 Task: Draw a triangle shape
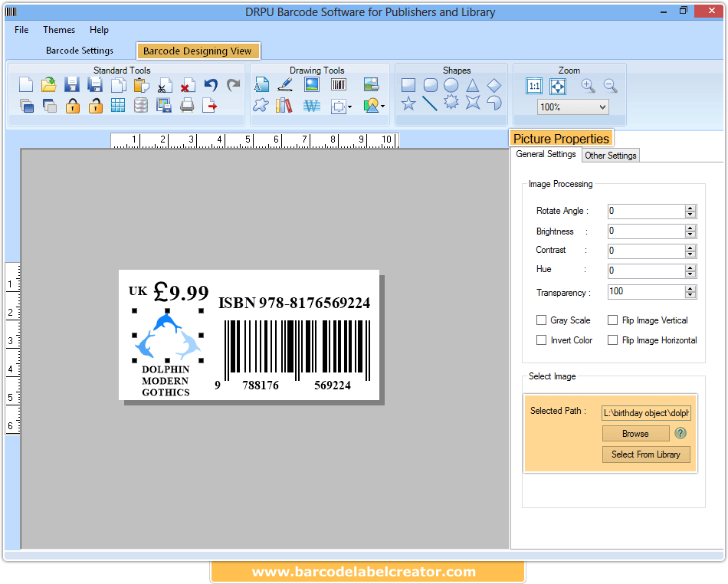click(x=472, y=85)
